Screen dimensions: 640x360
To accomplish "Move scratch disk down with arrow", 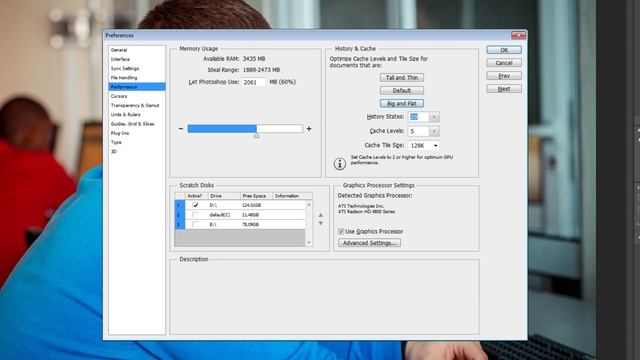I will (321, 223).
